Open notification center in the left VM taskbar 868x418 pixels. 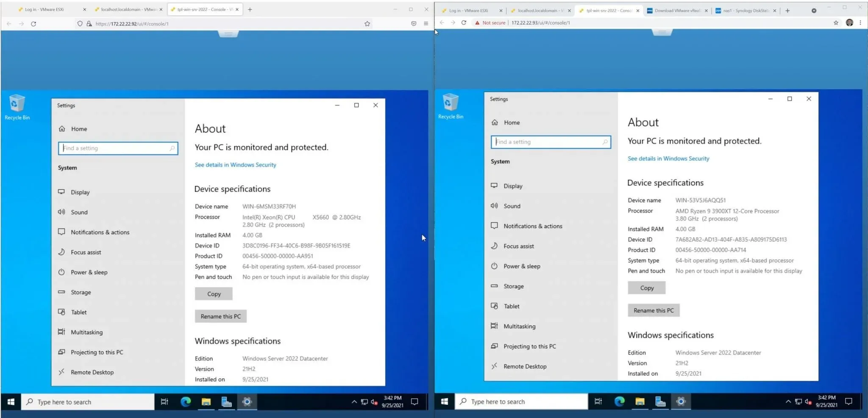(x=415, y=401)
